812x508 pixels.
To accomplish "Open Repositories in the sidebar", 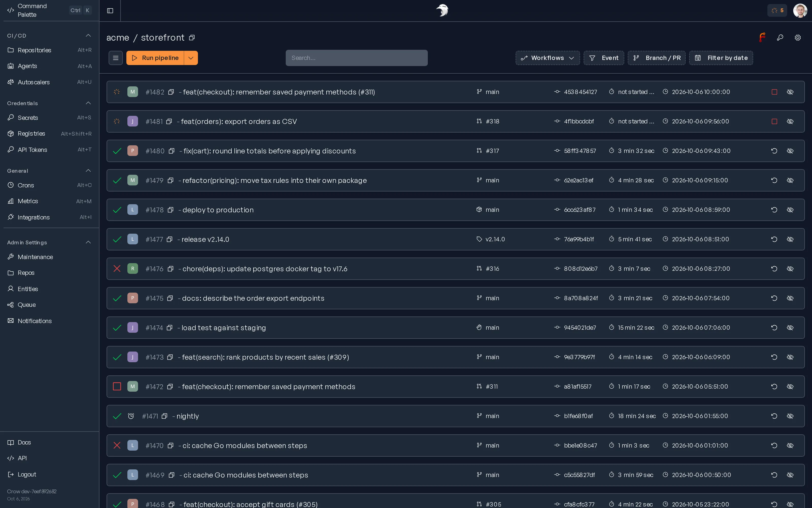I will pos(49,50).
